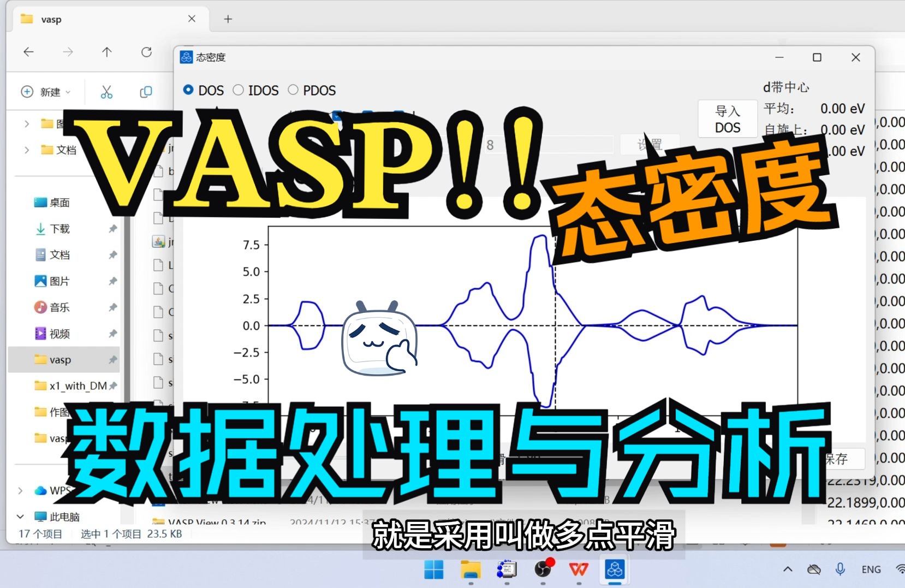Image resolution: width=905 pixels, height=588 pixels.
Task: Click the 导入 DOS button
Action: (727, 118)
